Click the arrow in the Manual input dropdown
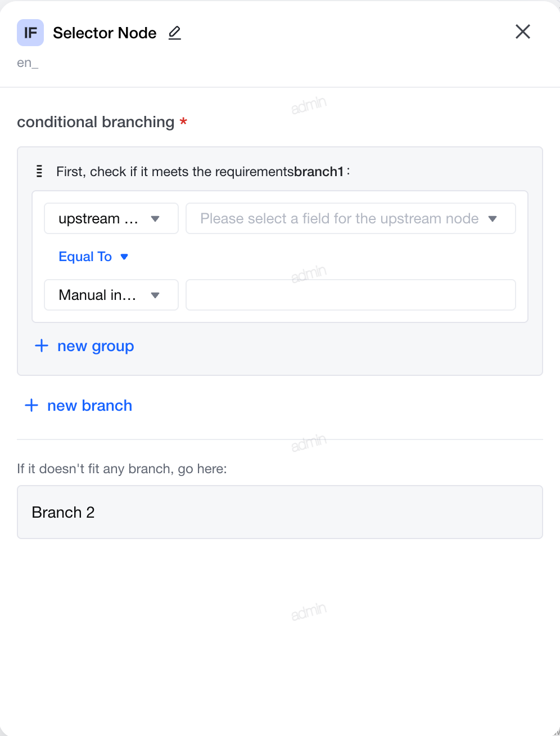This screenshot has width=560, height=736. pyautogui.click(x=156, y=295)
